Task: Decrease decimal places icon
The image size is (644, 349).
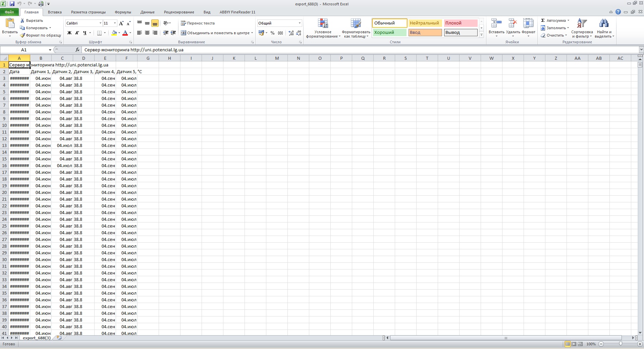Action: [299, 33]
